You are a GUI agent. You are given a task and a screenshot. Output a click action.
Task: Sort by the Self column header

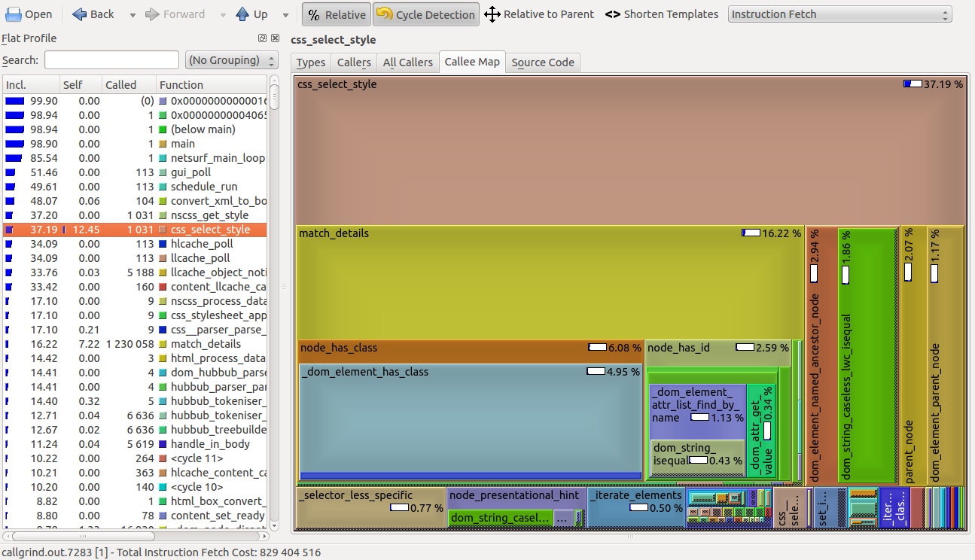(x=80, y=84)
